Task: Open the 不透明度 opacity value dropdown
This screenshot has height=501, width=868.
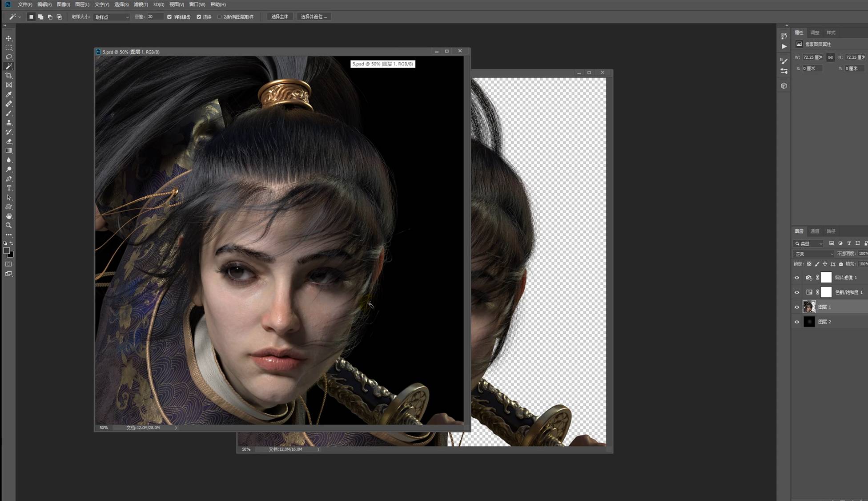Action: pyautogui.click(x=863, y=254)
